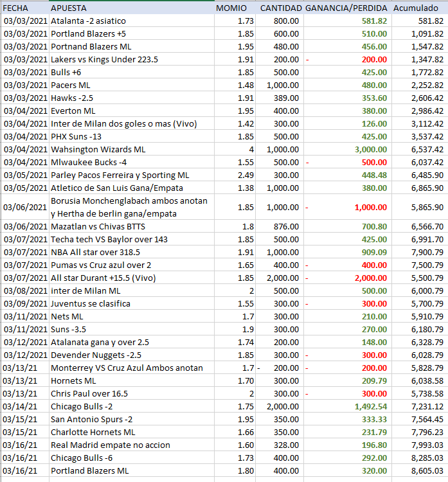
Task: Select 'Atletico de San Luis Gana/Empata'
Action: [132, 188]
